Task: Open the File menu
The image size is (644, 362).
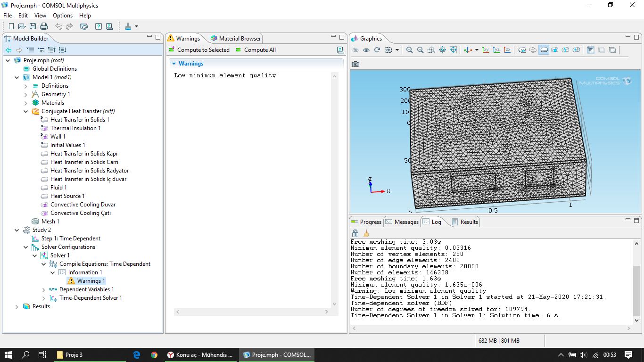Action: [8, 16]
